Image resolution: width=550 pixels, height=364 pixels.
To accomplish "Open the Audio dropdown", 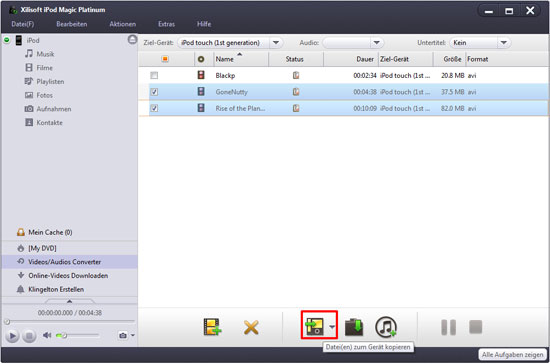I will click(353, 42).
